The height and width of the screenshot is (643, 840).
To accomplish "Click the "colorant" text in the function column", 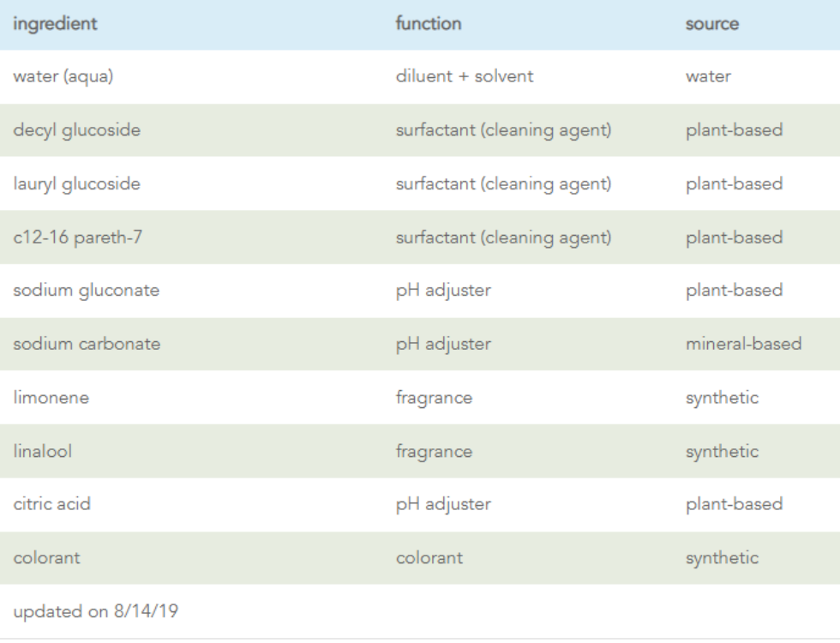I will 429,558.
